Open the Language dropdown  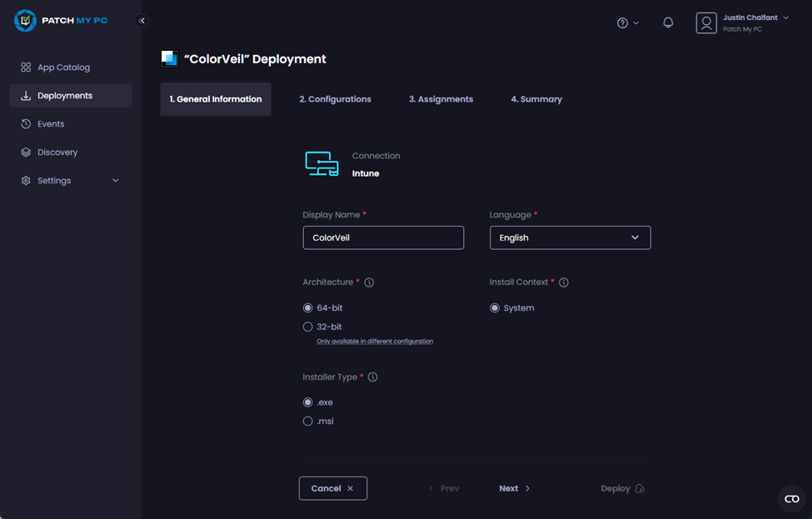[570, 237]
